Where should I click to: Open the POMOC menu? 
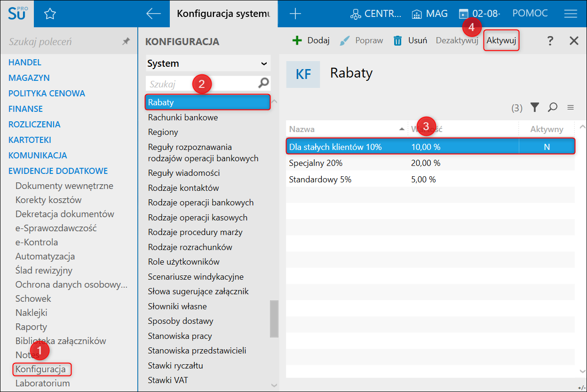[x=530, y=14]
